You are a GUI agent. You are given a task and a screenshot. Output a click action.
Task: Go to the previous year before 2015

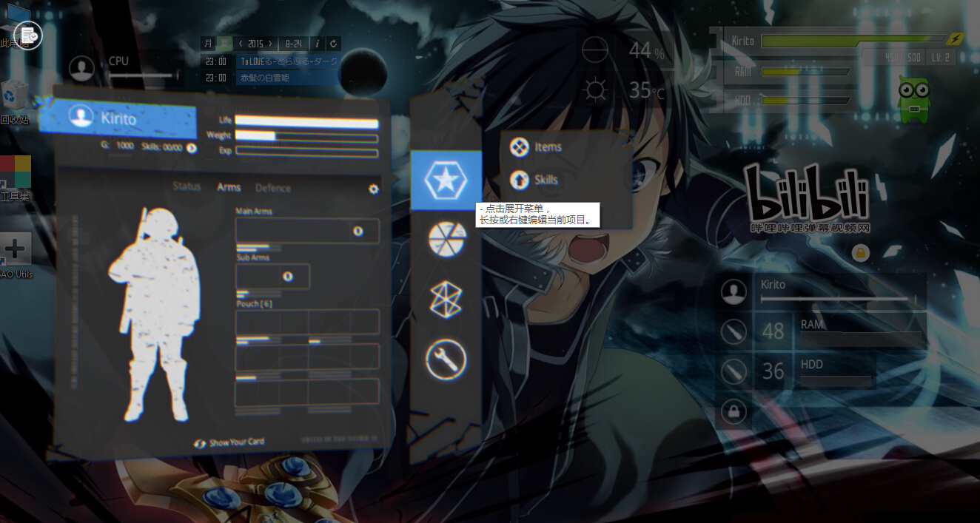tap(241, 44)
